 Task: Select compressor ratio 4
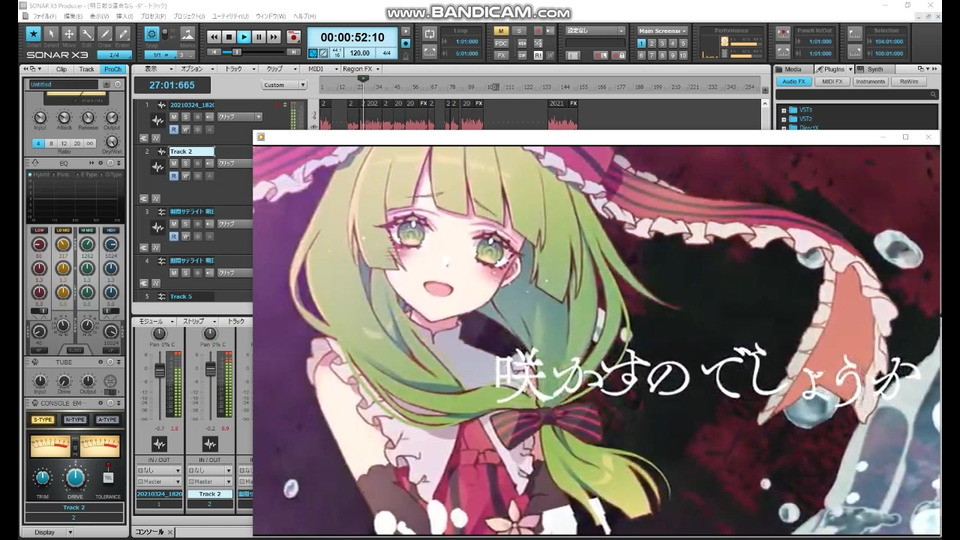(38, 143)
